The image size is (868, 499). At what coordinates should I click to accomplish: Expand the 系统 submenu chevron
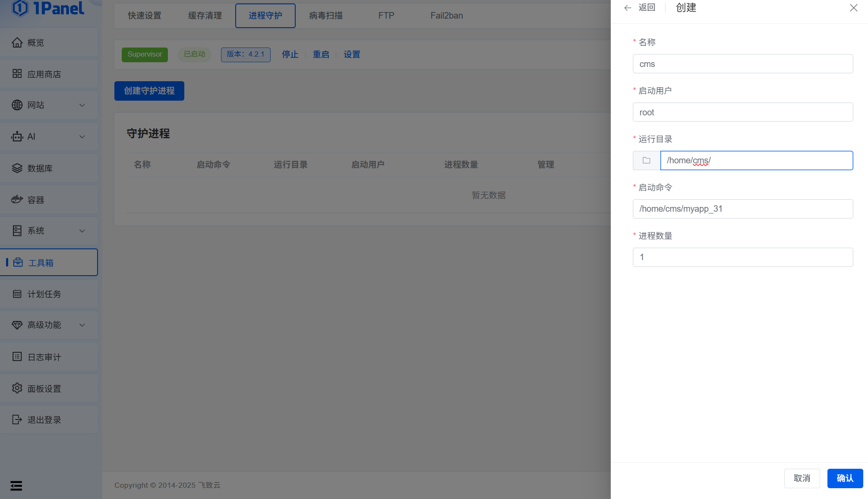click(82, 231)
